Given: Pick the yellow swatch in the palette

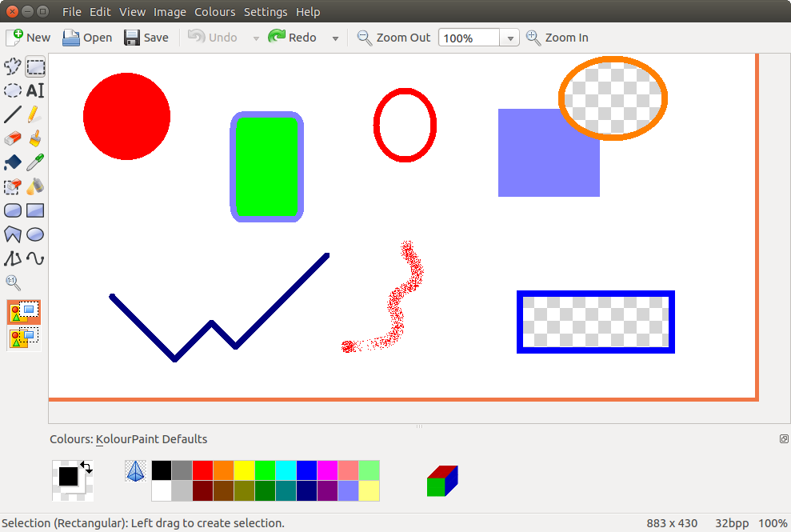Looking at the screenshot, I should [x=244, y=470].
